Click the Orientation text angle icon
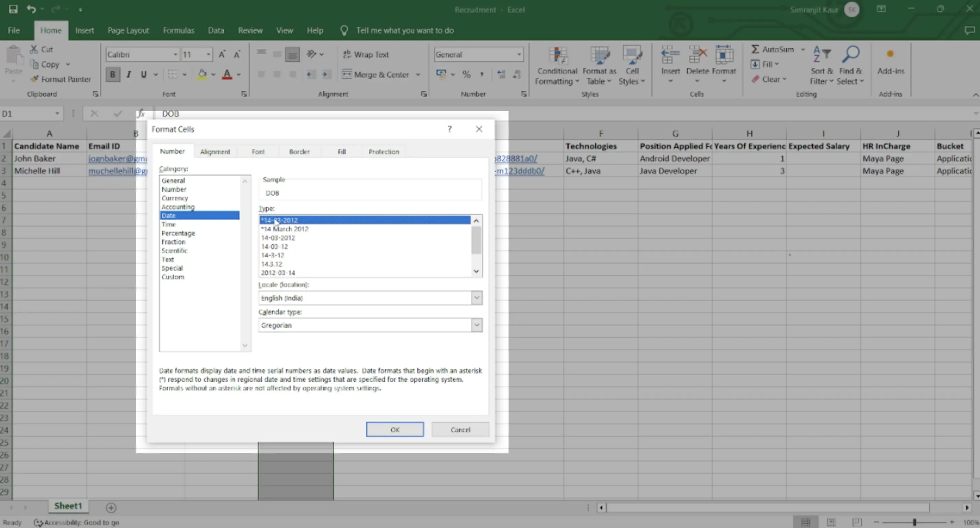 tap(312, 54)
